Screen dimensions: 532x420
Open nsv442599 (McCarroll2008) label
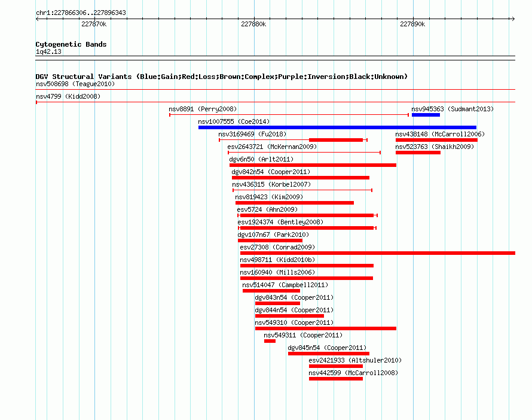point(353,373)
